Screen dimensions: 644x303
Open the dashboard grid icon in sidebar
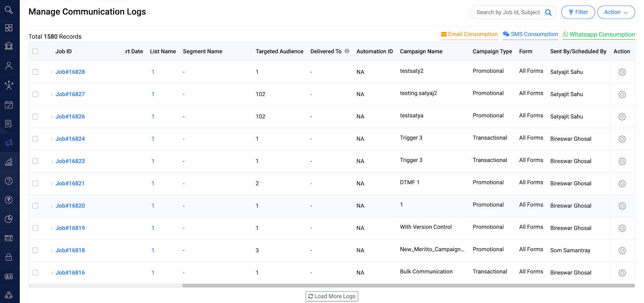9,28
